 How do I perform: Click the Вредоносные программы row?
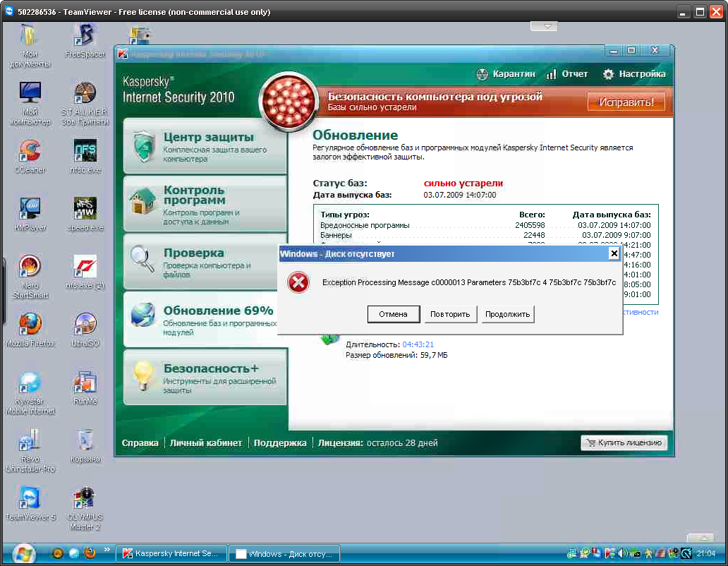(x=485, y=225)
